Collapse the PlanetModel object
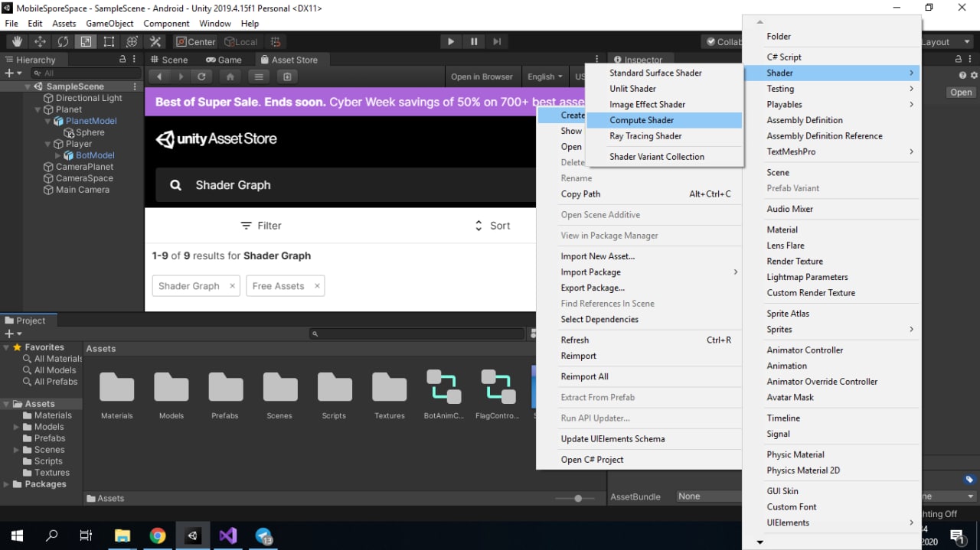Screen dimensions: 980x550 point(48,121)
